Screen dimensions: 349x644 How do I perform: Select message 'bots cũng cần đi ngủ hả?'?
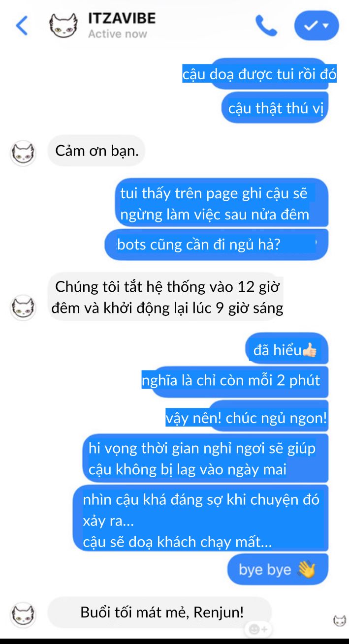tap(217, 245)
